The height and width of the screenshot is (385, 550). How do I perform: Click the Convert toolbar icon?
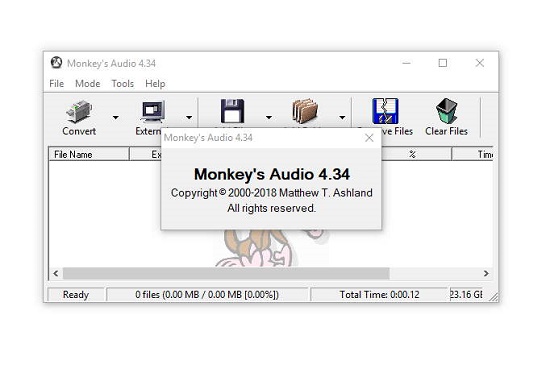[79, 111]
